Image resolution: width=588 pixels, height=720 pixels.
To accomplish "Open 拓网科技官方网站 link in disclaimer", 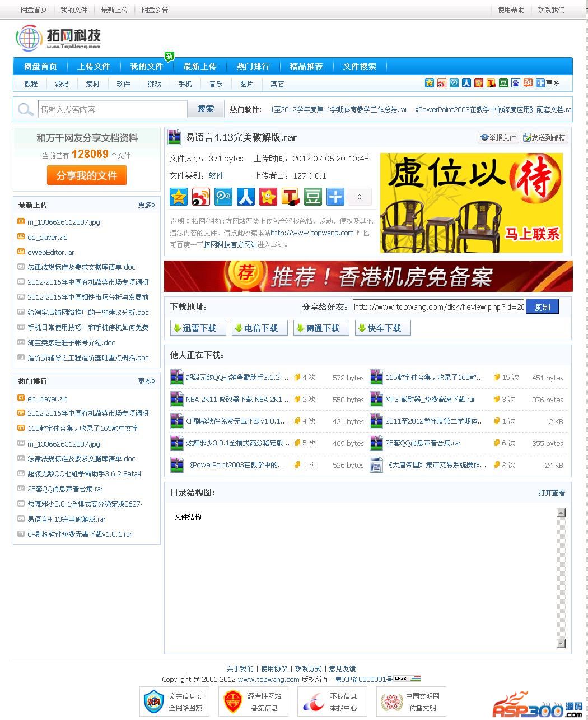I will pyautogui.click(x=230, y=244).
